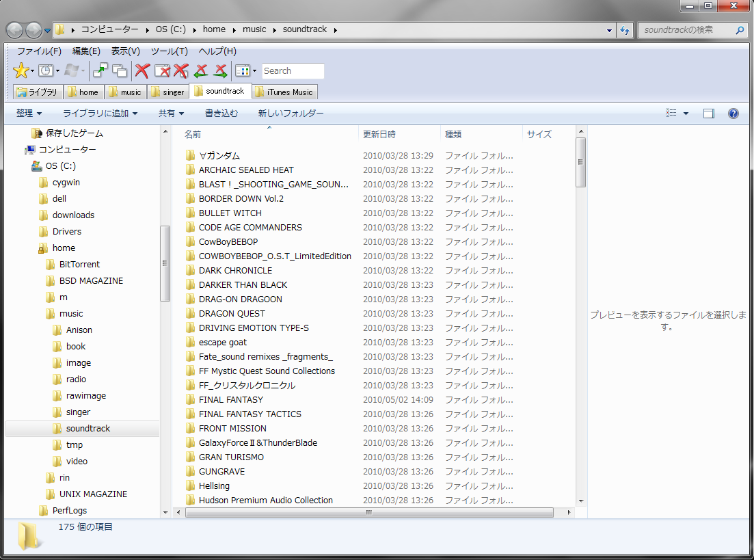Select the DRAGON QUEST folder
Viewport: 754px width, 560px height.
[232, 314]
